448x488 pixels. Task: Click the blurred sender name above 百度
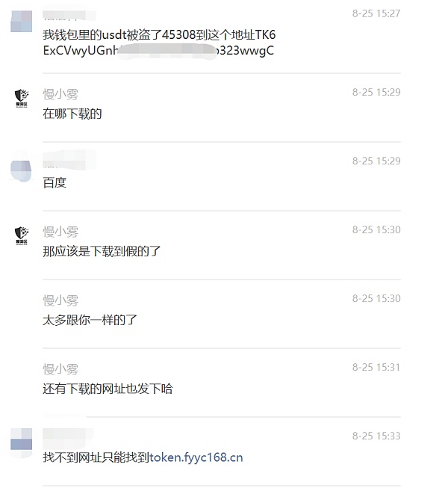[69, 159]
